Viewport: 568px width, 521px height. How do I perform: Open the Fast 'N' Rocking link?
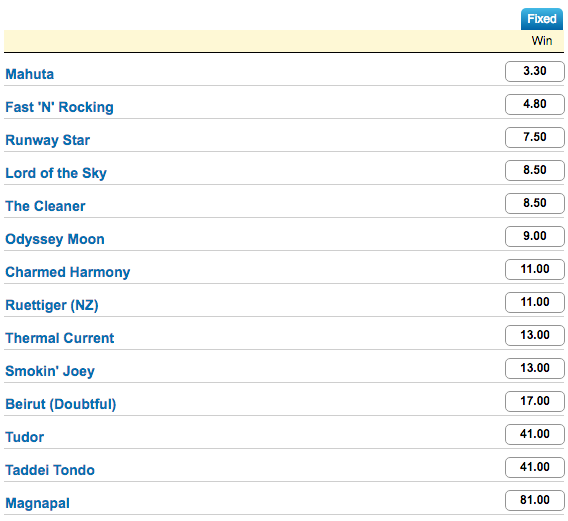point(59,107)
